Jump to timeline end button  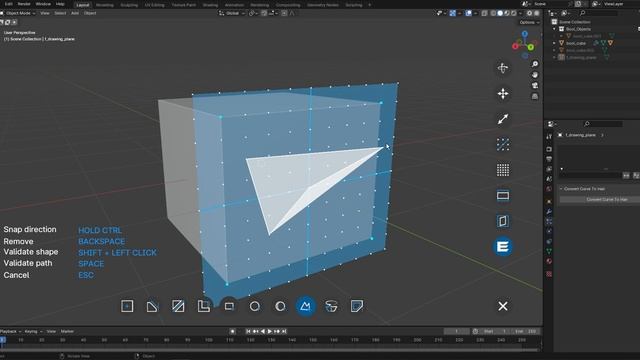tap(284, 331)
